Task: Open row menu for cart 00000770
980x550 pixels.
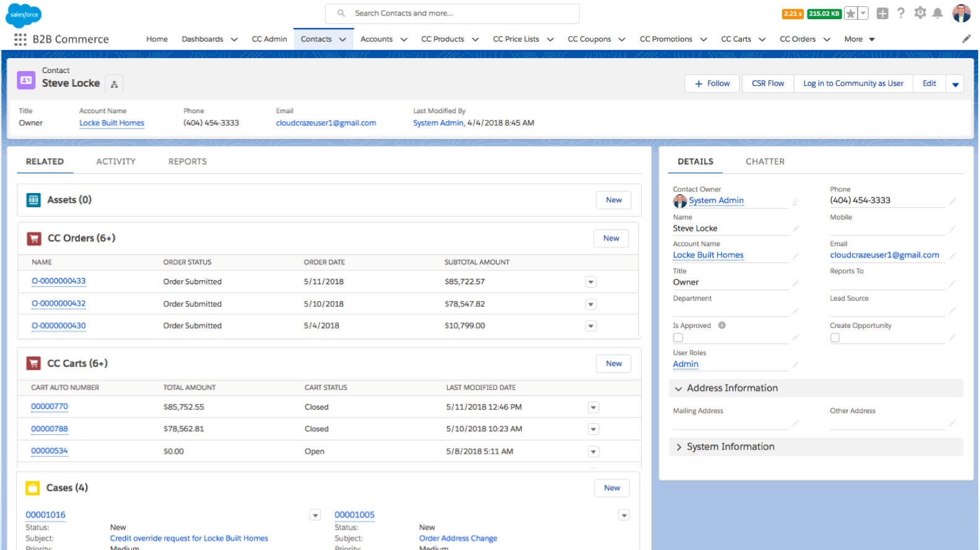Action: [x=594, y=407]
